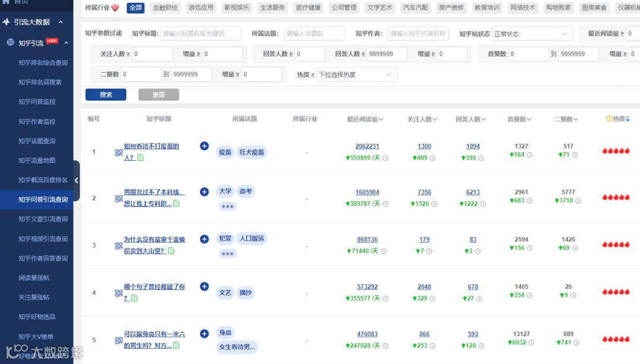Click the 狂犬疫苗 topic tag

click(251, 153)
